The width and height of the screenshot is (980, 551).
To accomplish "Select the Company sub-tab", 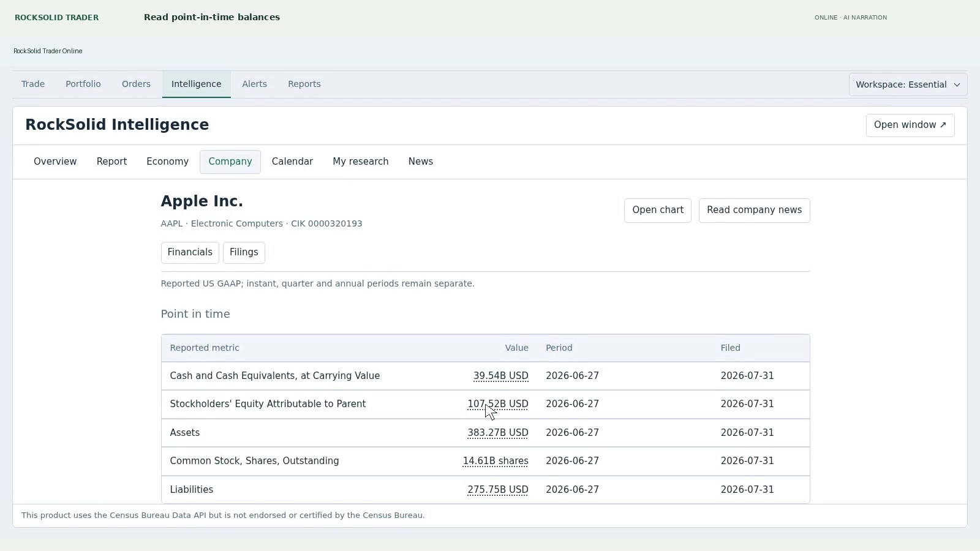I will pos(230,162).
